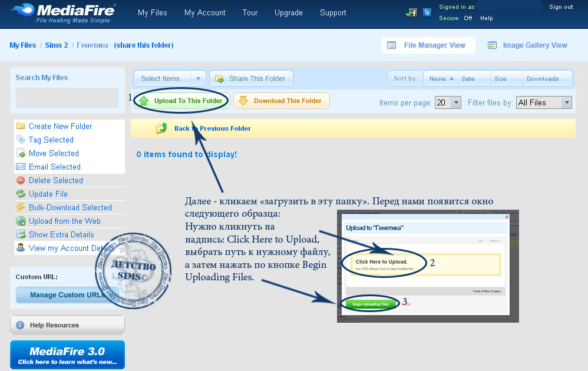Click Download This Folder button
This screenshot has height=371, width=588.
pos(282,101)
